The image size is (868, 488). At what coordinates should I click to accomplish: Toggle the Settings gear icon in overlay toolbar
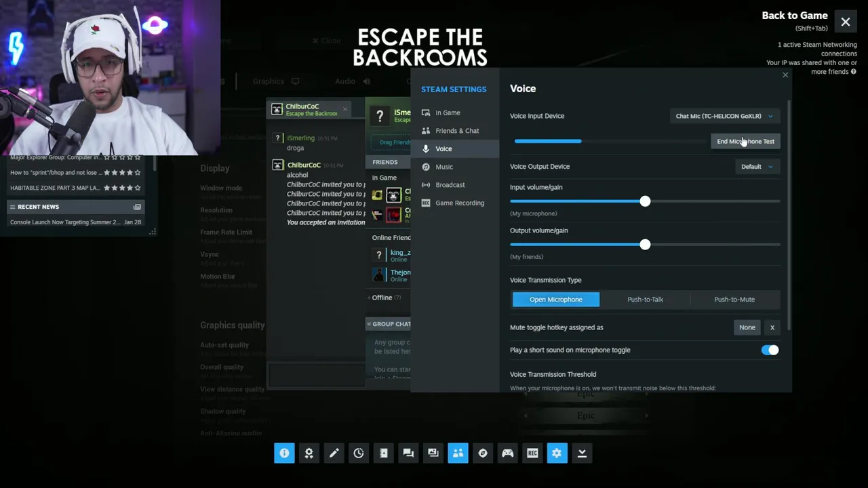tap(557, 453)
